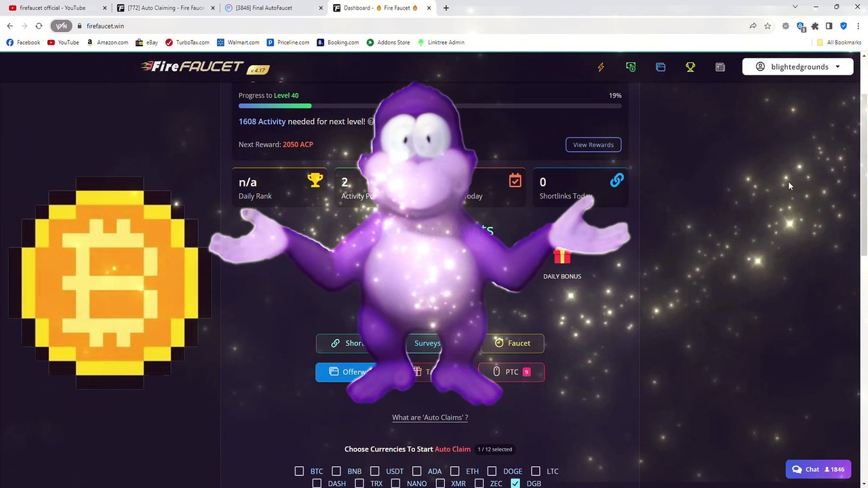Open the PTC button

pyautogui.click(x=511, y=372)
